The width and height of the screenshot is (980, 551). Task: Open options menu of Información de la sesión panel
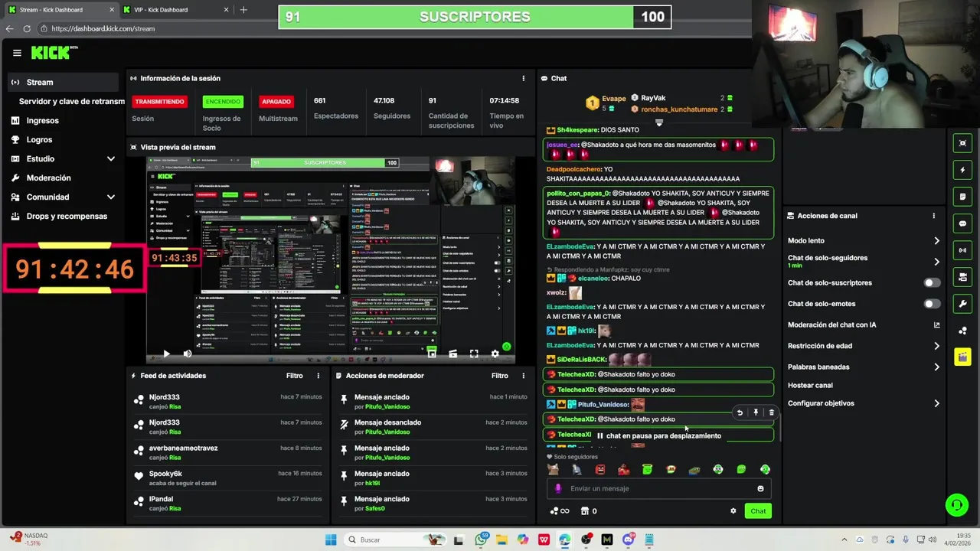[524, 78]
